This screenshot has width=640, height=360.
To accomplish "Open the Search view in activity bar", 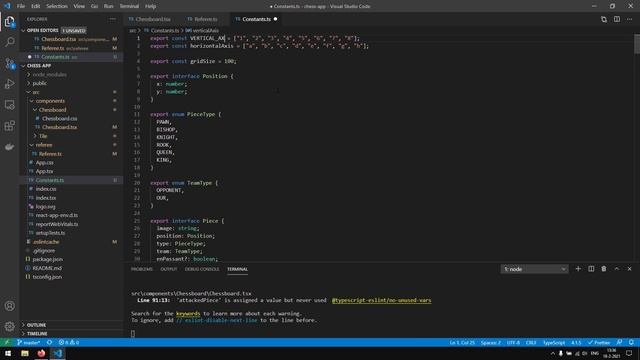I will point(9,42).
